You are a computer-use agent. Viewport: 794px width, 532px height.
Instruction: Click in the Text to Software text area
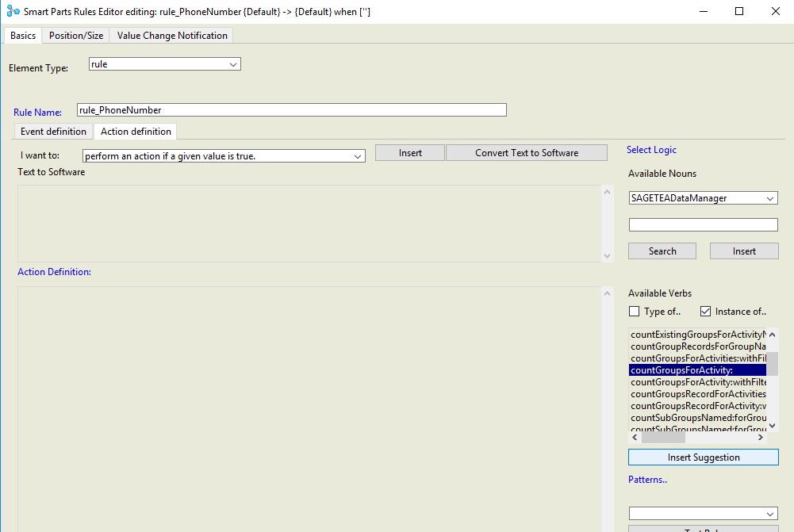click(x=309, y=224)
